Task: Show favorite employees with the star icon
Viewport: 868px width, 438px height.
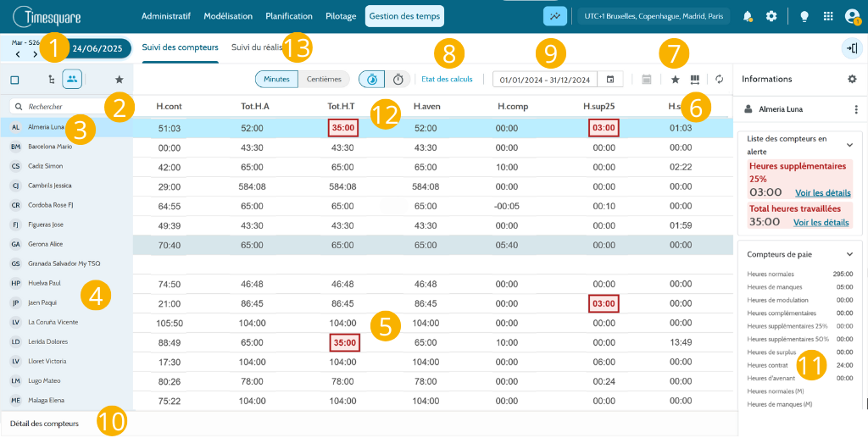Action: 119,80
